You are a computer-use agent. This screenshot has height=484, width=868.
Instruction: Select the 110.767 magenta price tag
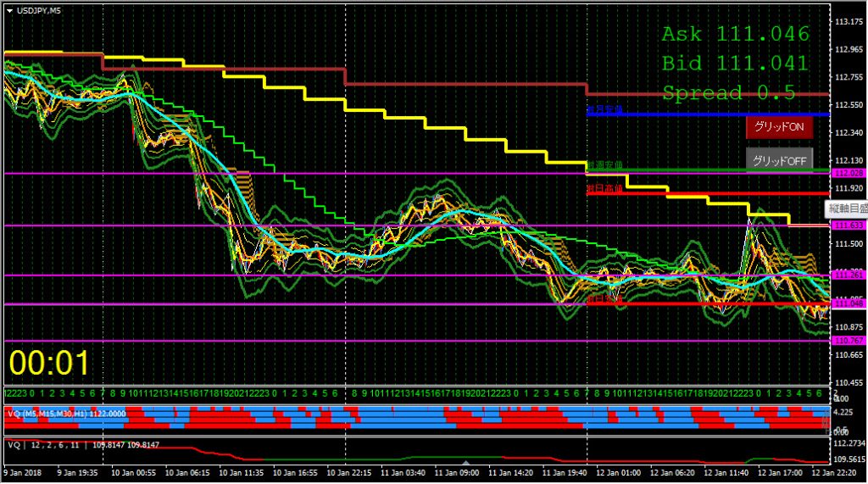click(x=849, y=341)
